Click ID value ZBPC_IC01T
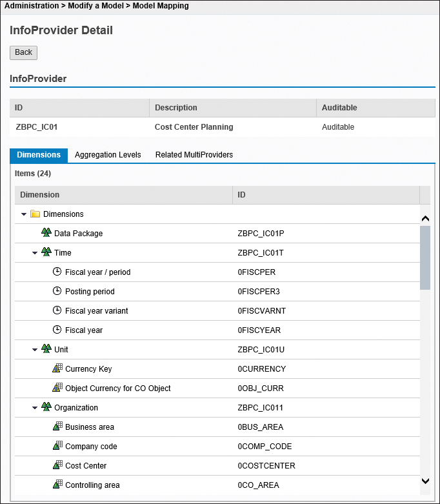The width and height of the screenshot is (440, 504). pos(261,252)
